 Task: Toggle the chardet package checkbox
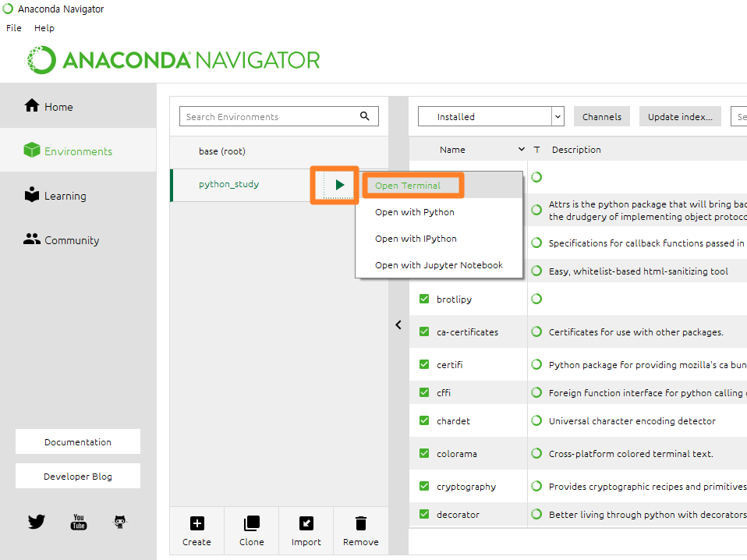click(424, 421)
